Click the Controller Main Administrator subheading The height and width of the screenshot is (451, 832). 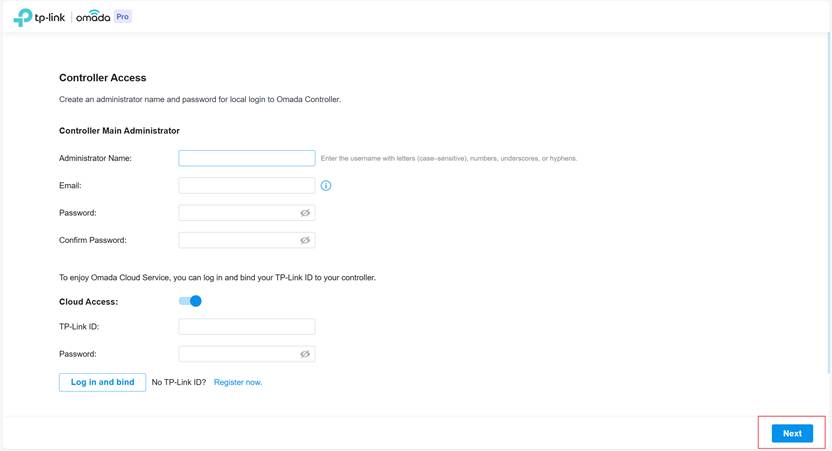click(x=119, y=131)
